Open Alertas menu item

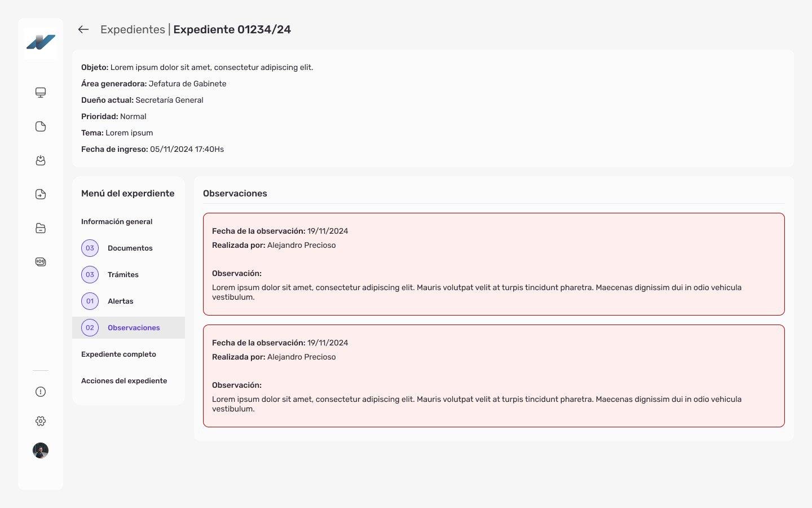(120, 301)
